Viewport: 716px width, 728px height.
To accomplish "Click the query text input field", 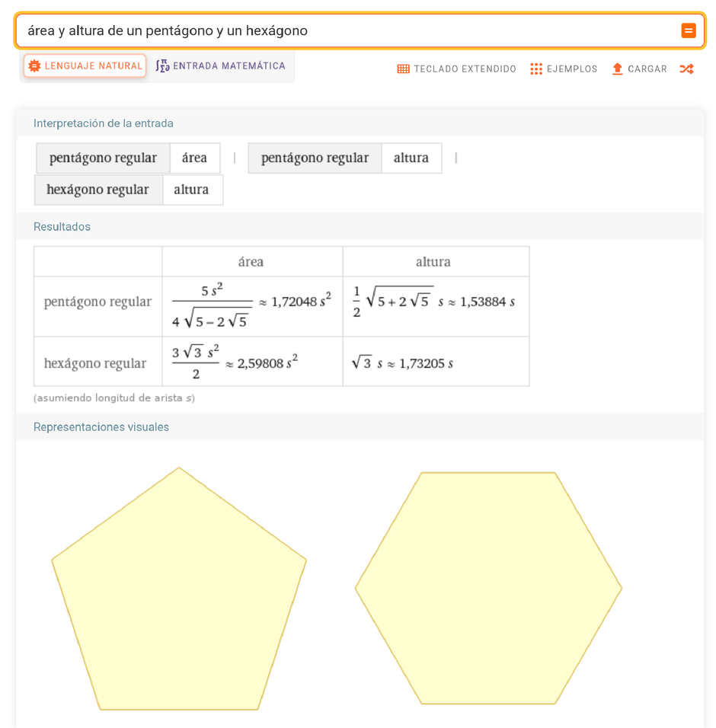I will click(343, 30).
